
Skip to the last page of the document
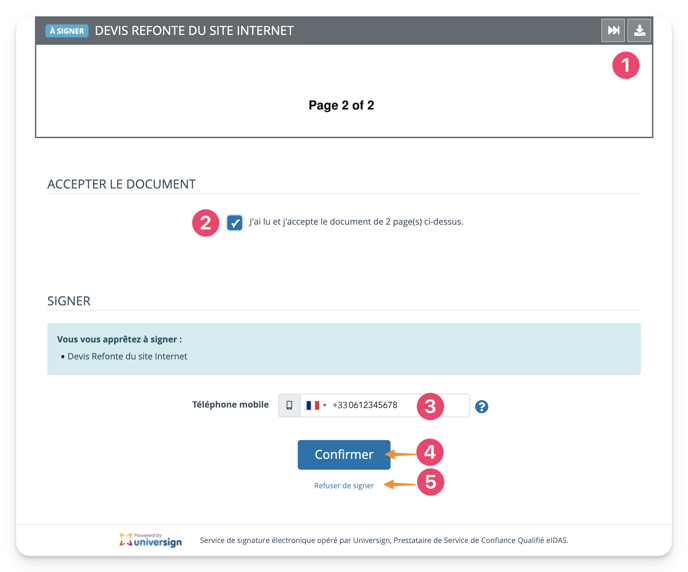[613, 31]
